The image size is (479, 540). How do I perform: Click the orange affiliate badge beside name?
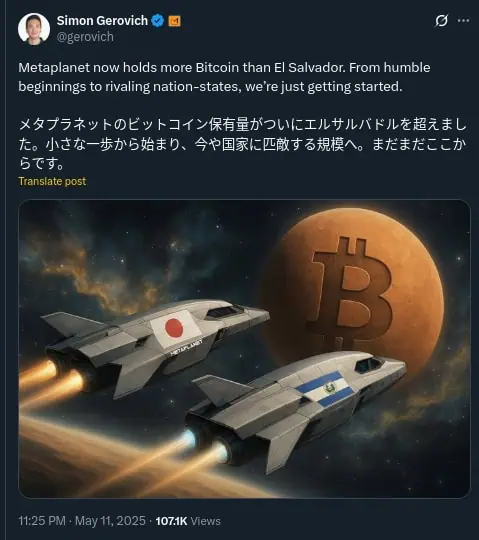[x=175, y=21]
